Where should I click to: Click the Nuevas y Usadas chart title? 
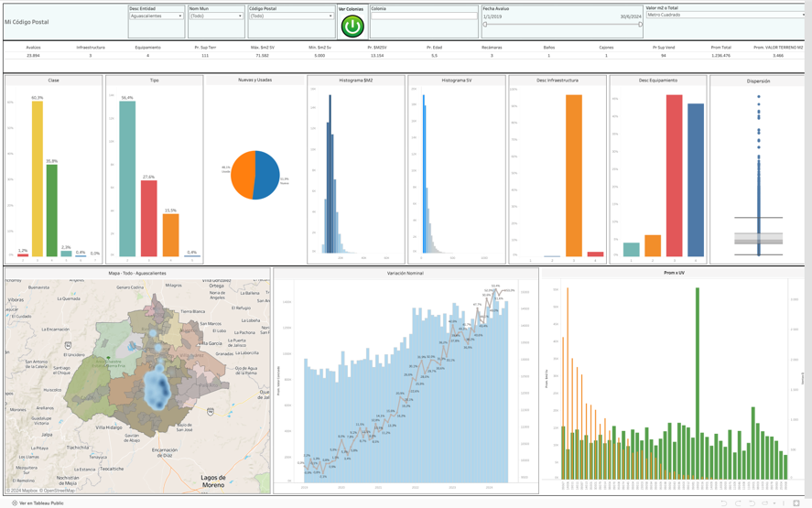point(254,80)
